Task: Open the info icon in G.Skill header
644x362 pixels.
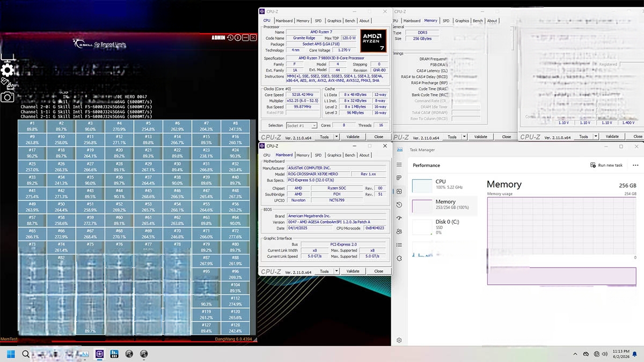Action: pyautogui.click(x=238, y=38)
